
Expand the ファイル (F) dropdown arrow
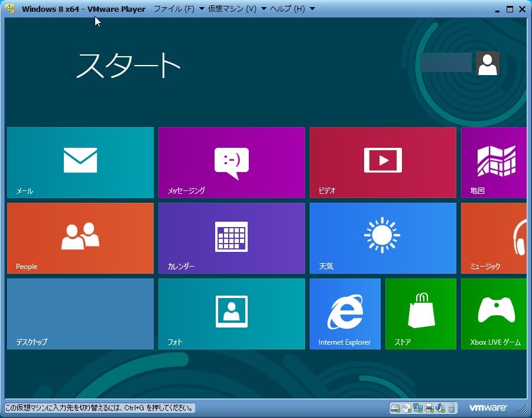(202, 9)
